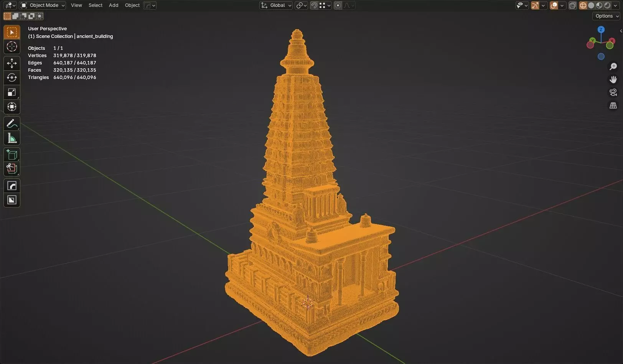Select the white arc tool icon in toolbar
623x364 pixels.
pos(12,186)
